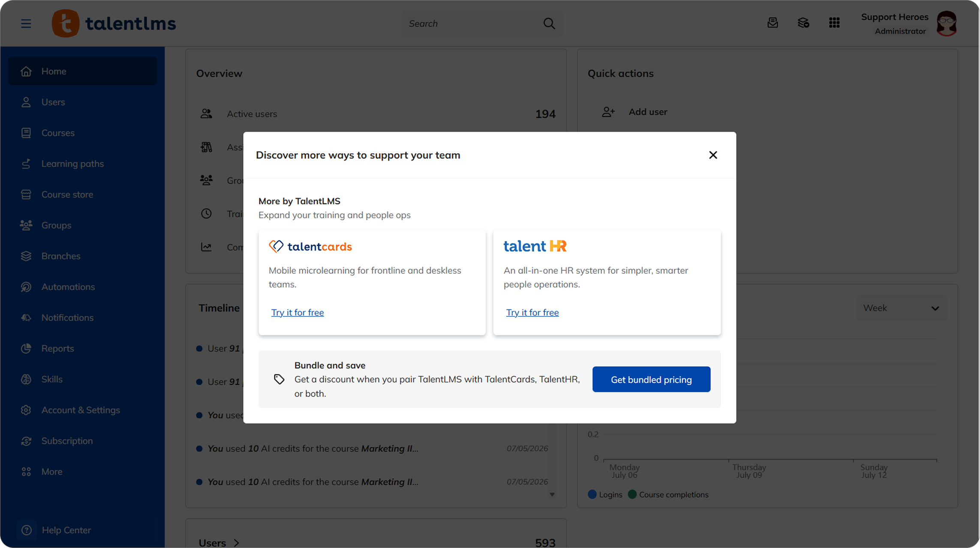Open the Support Heroes profile avatar
Screen dimensions: 980x548
947,24
